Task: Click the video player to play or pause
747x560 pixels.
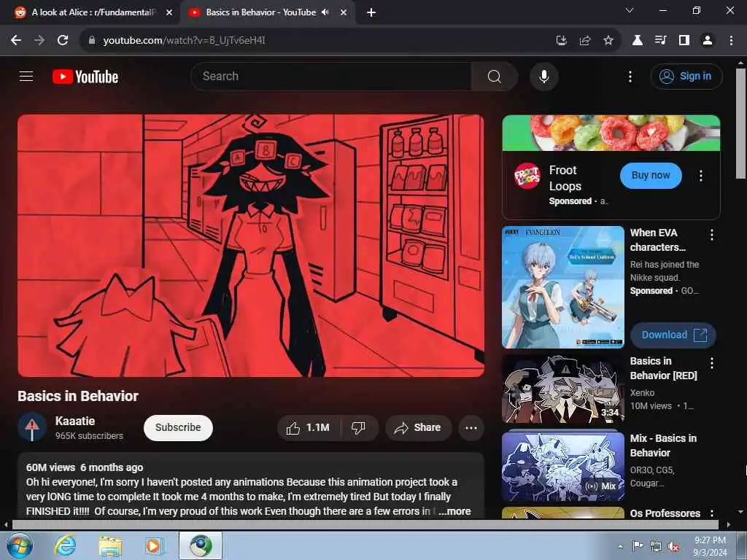Action: [x=251, y=246]
